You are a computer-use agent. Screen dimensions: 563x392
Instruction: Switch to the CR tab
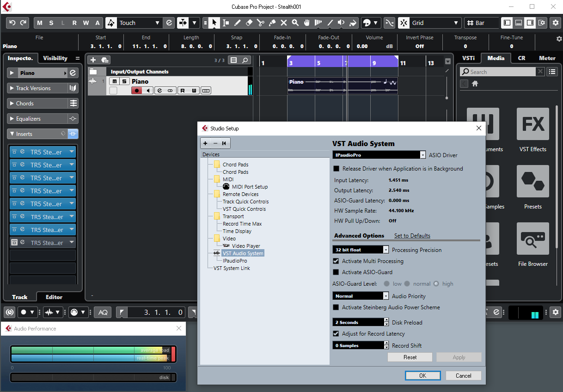pyautogui.click(x=521, y=58)
